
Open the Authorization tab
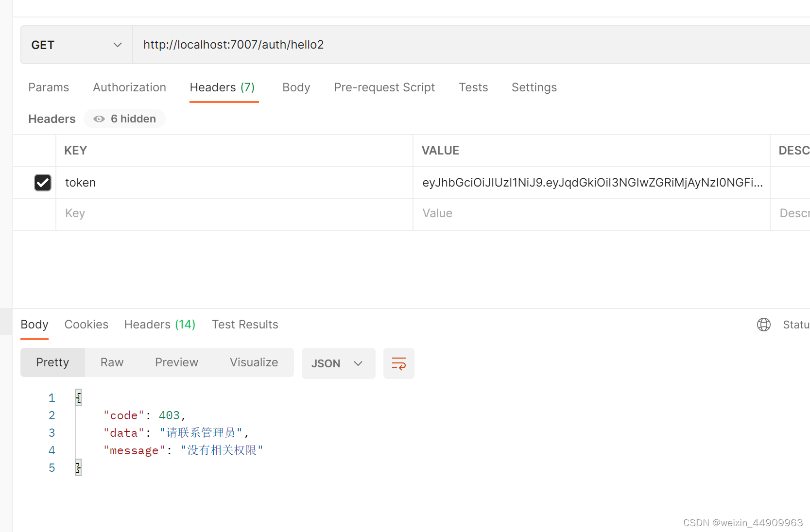(129, 87)
